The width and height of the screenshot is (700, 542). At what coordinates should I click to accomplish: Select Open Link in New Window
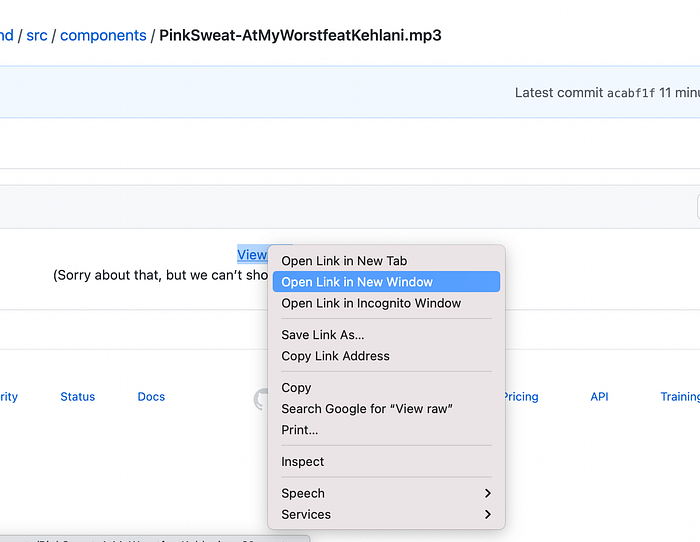tap(357, 282)
